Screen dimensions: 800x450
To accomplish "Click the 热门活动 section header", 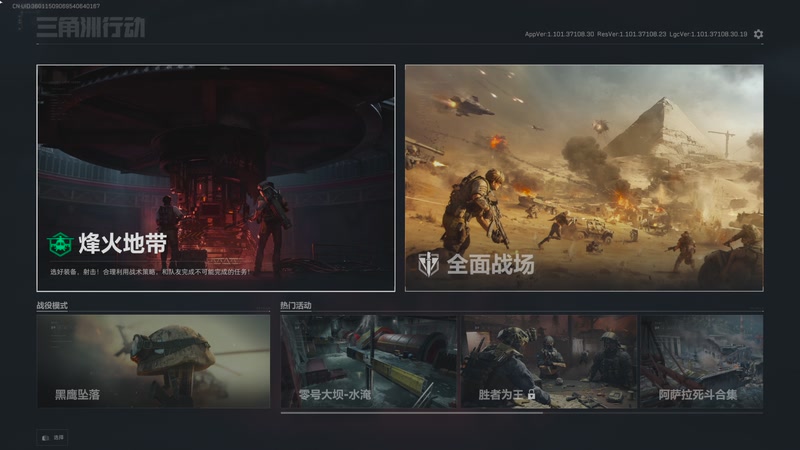I will (x=296, y=306).
